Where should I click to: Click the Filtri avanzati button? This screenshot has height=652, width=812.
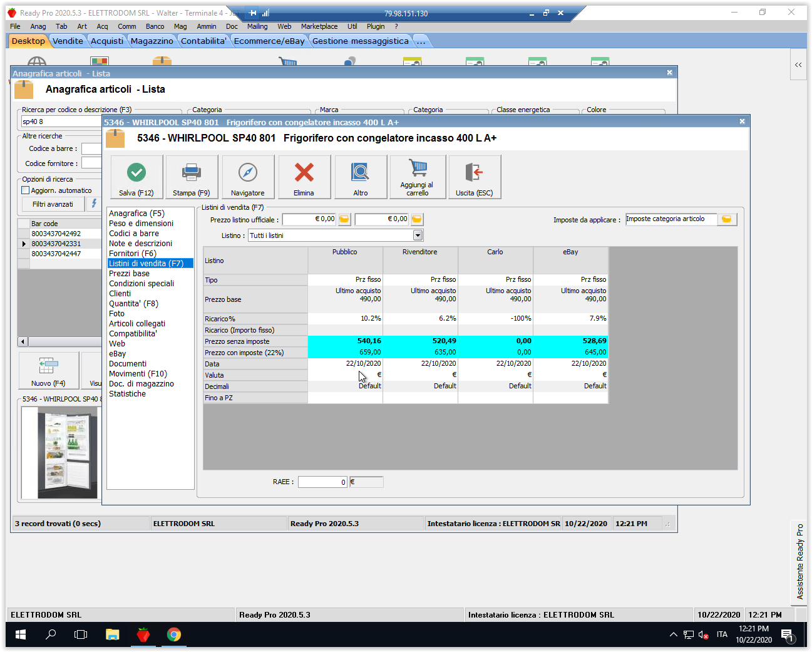click(x=53, y=204)
